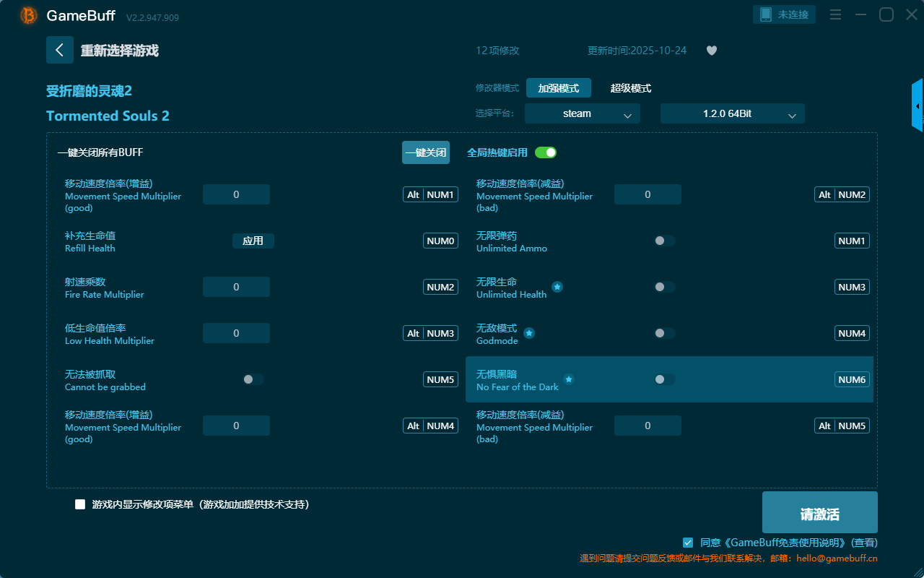Image resolution: width=924 pixels, height=578 pixels.
Task: Open the hamburger menu in title bar
Action: 835,14
